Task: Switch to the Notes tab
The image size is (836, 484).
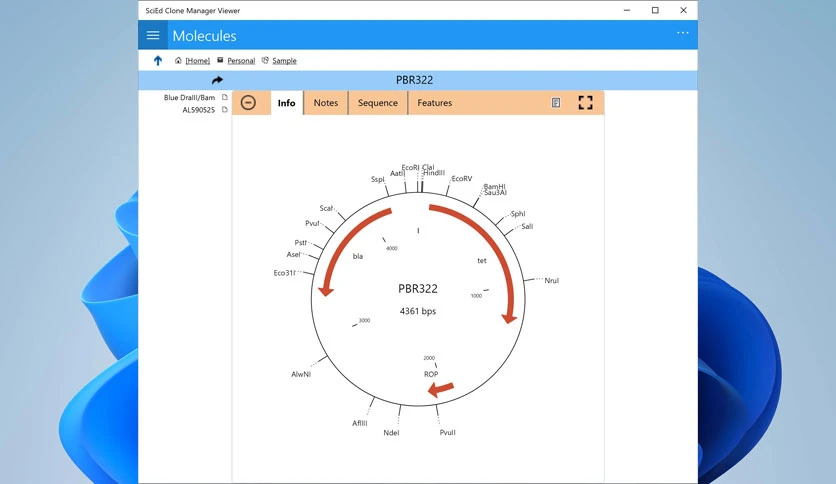Action: pos(326,103)
